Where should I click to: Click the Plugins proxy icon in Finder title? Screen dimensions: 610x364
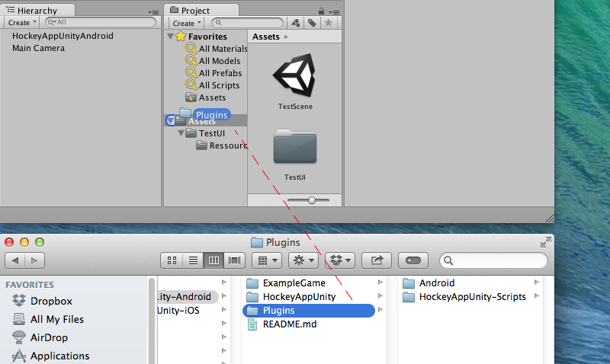(x=256, y=242)
